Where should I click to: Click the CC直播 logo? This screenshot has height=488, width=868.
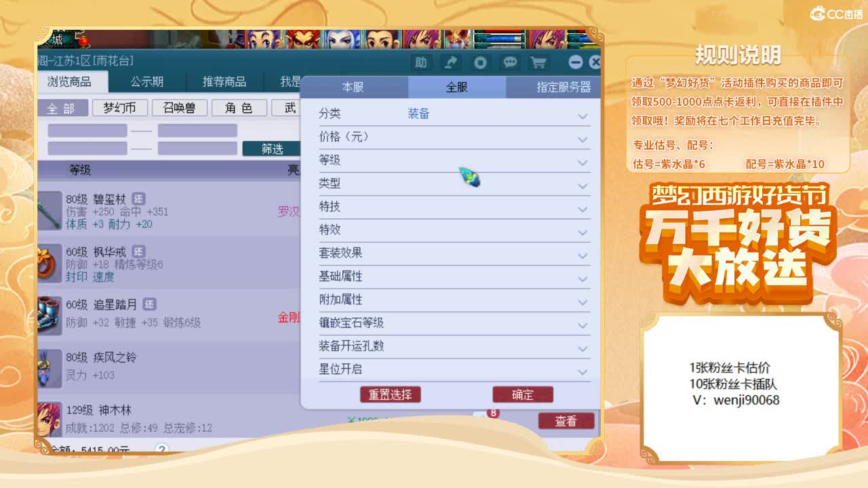pos(836,14)
